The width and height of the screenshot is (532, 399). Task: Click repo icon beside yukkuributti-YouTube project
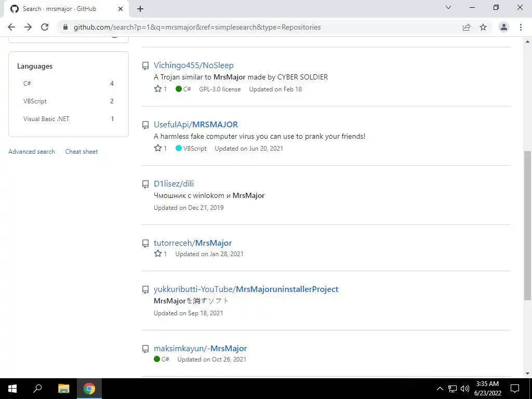coord(145,290)
